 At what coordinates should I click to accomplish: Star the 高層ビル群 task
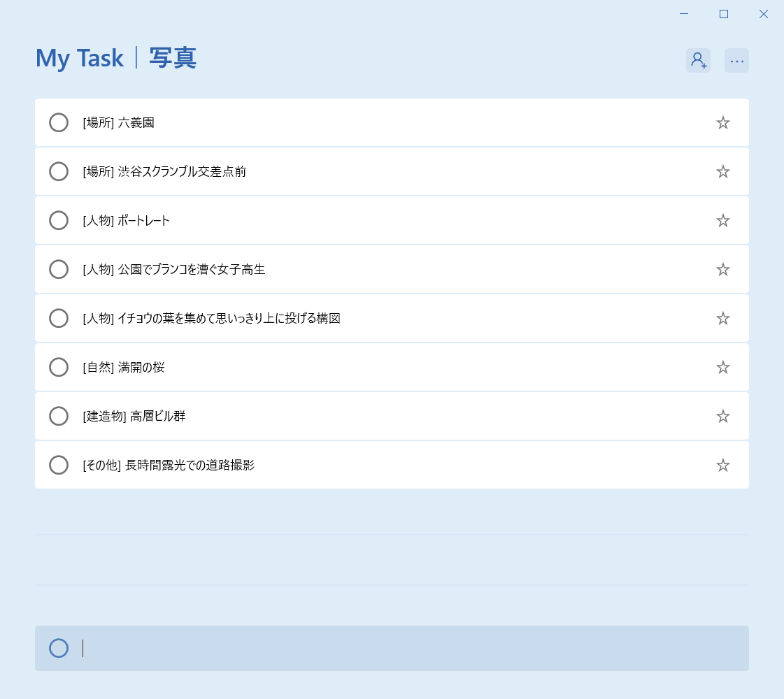coord(722,417)
